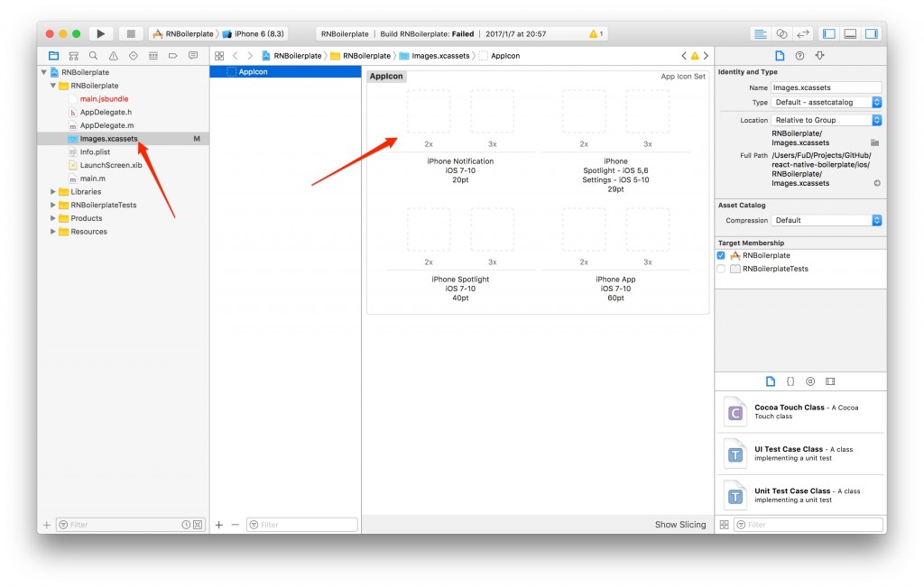
Task: Click the warning badge in activity bar
Action: (x=596, y=33)
